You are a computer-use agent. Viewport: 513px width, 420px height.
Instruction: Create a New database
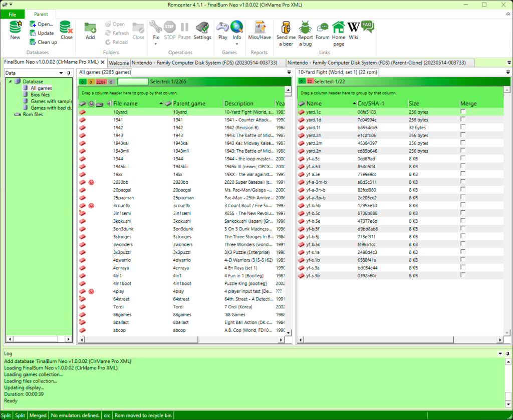point(15,31)
